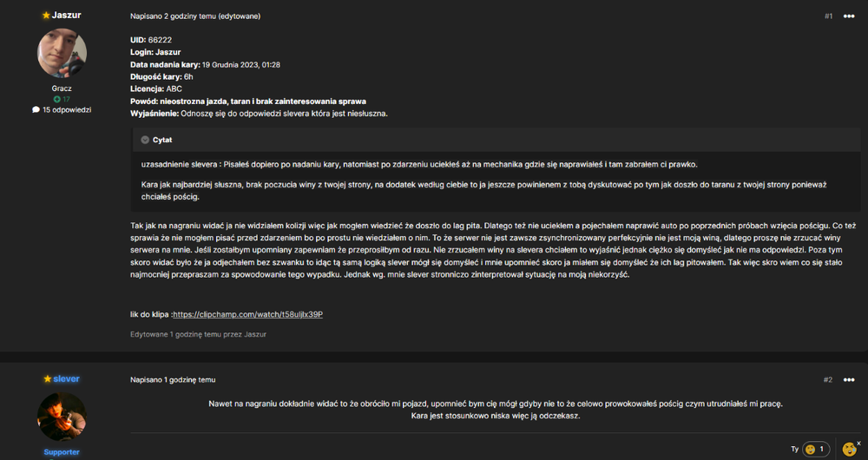Open the #2 post permalink
868x460 pixels.
pyautogui.click(x=828, y=380)
